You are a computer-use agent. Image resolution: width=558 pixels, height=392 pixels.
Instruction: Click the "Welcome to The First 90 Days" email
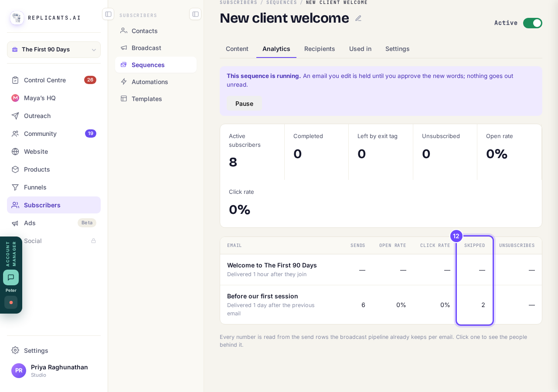click(272, 265)
